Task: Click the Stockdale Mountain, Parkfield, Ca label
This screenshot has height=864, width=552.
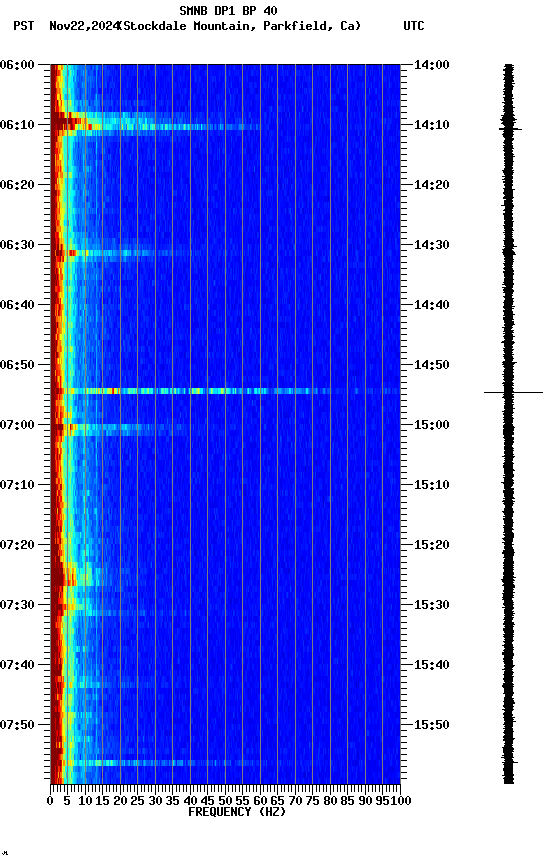Action: pos(240,26)
